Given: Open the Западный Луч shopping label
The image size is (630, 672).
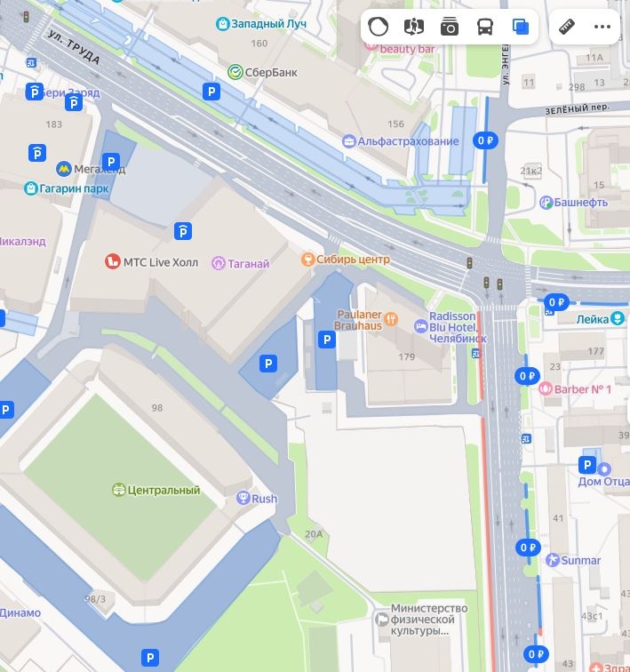Looking at the screenshot, I should [x=268, y=23].
